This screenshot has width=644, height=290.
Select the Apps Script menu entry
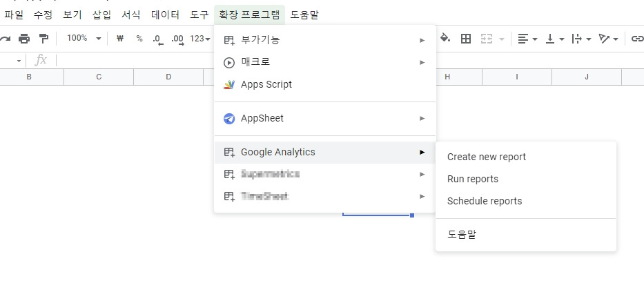[x=324, y=85]
